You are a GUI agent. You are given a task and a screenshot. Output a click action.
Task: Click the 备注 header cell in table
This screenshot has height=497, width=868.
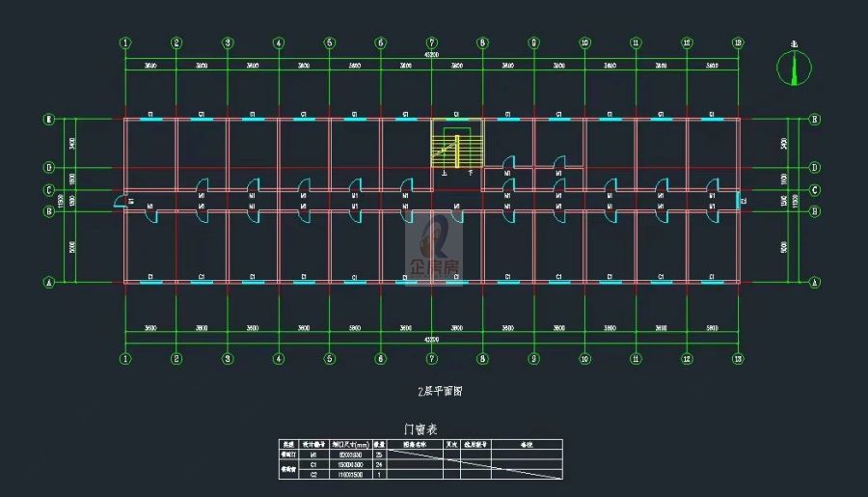(527, 444)
